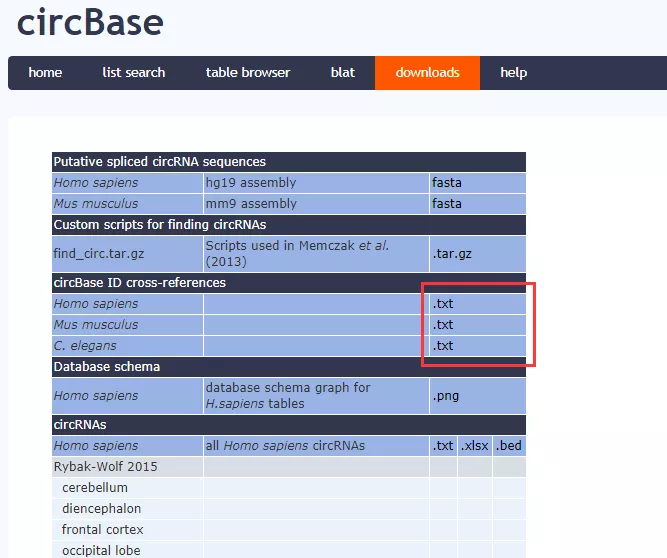
Task: Click the 'Rybak-Wolf 2015' row
Action: [x=289, y=467]
